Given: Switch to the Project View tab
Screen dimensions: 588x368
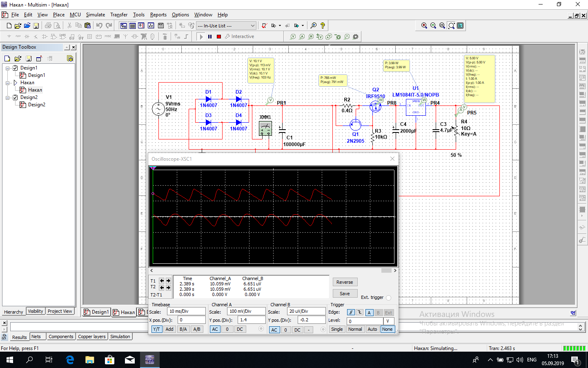Looking at the screenshot, I should point(60,311).
